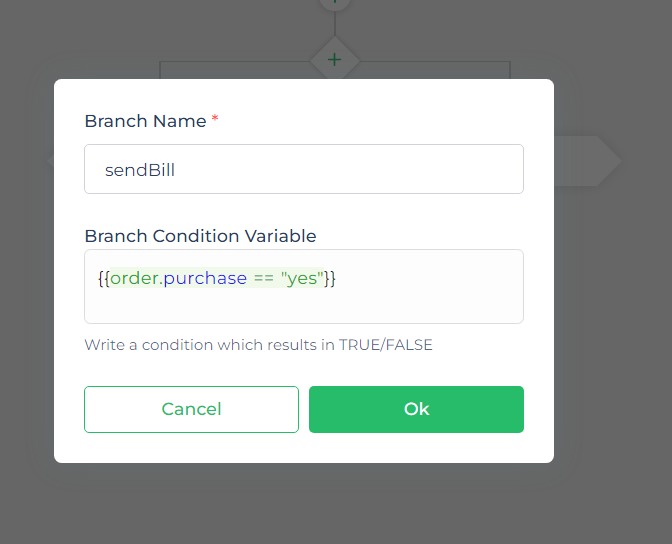Click the == operator in the condition
This screenshot has height=544, width=672.
click(x=264, y=279)
